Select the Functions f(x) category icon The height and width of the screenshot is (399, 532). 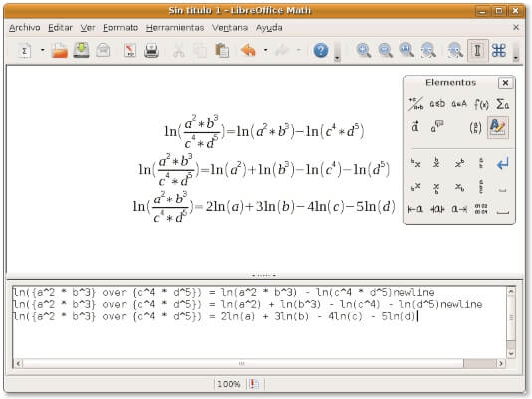(x=481, y=104)
